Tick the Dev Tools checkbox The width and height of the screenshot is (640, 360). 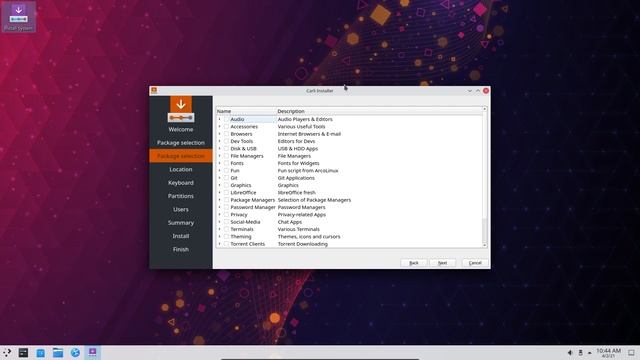(x=226, y=141)
